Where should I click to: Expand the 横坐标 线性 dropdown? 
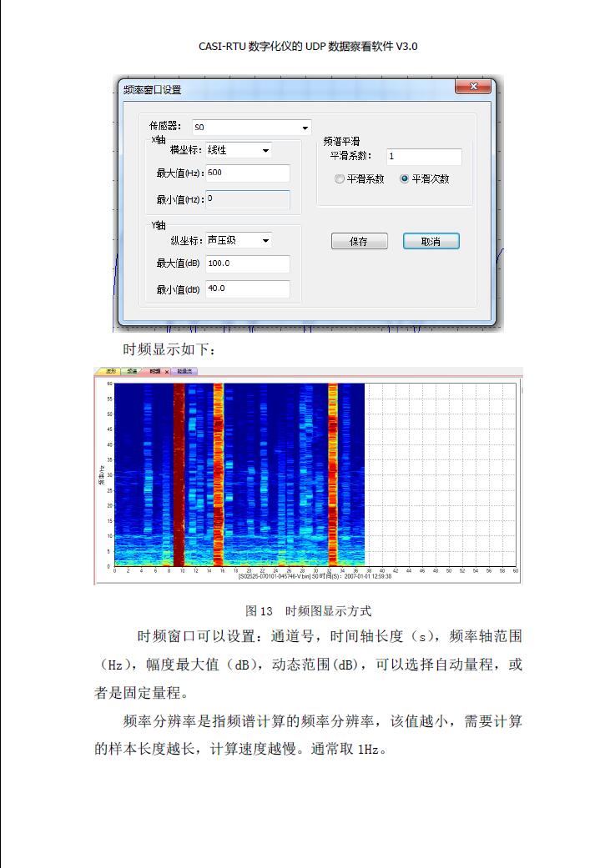[x=239, y=150]
